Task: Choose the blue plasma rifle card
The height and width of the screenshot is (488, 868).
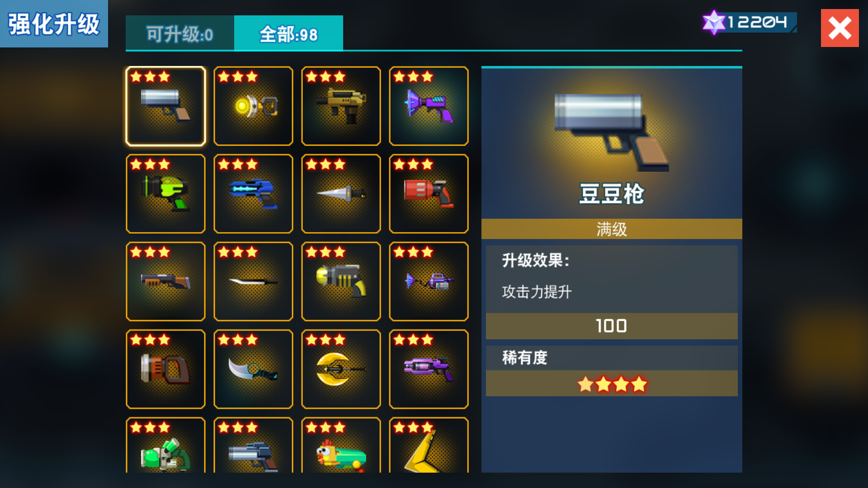Action: [x=253, y=194]
